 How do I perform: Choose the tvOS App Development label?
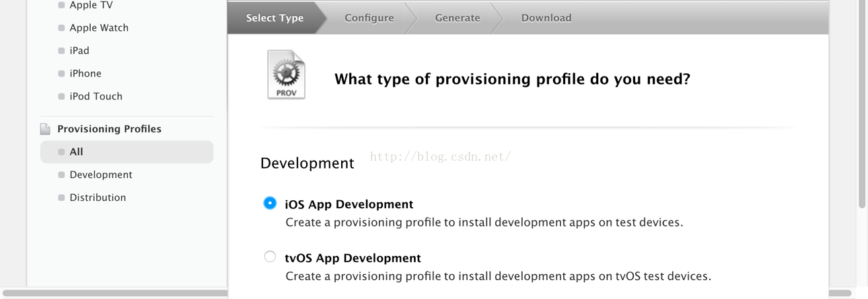pos(353,258)
